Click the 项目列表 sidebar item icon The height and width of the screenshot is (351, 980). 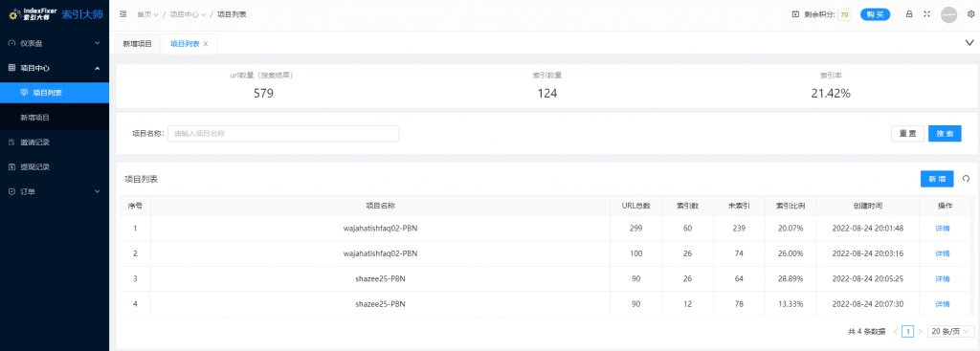click(24, 93)
